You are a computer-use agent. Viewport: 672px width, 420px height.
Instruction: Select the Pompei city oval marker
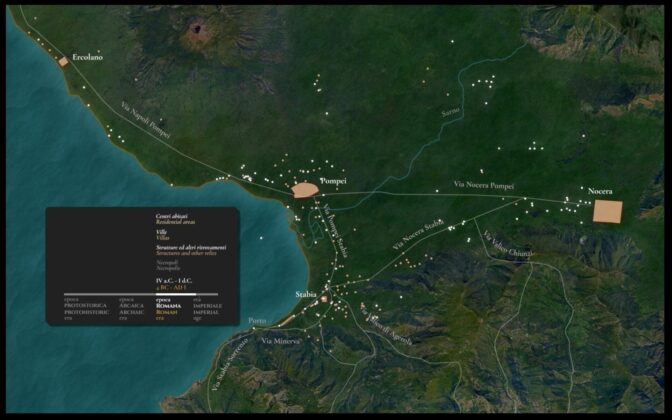[x=304, y=189]
